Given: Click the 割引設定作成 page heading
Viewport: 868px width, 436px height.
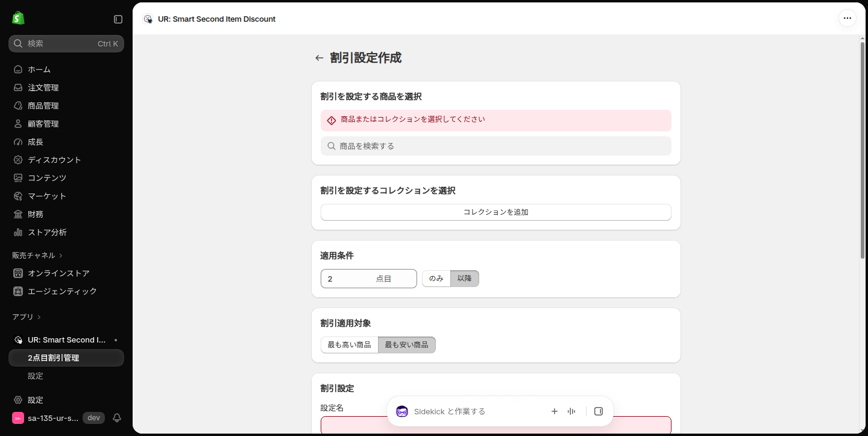Looking at the screenshot, I should 366,58.
